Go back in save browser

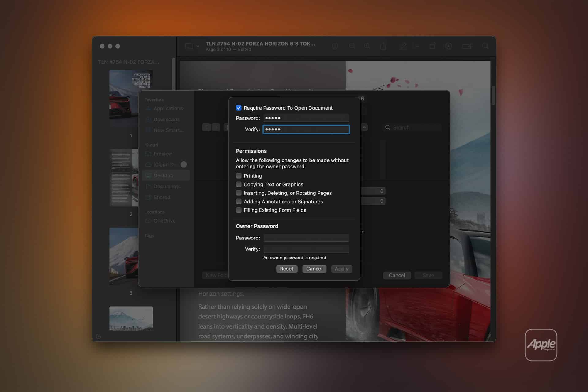(206, 127)
